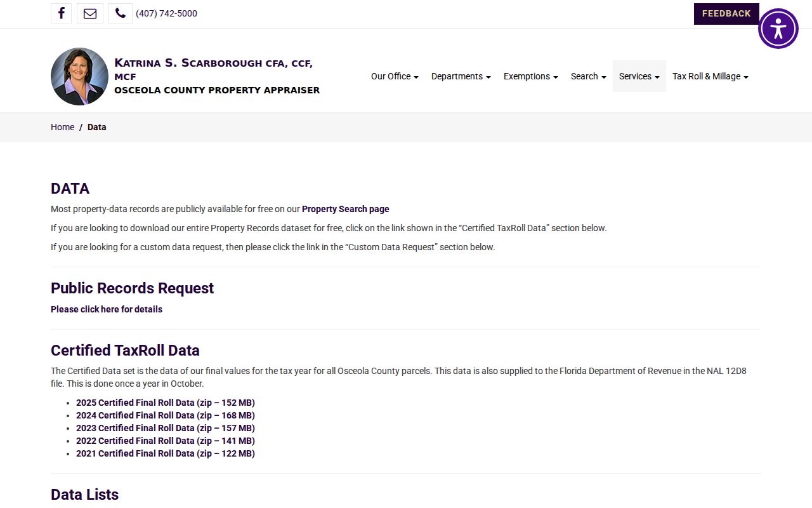Open the accessibility options widget

coord(778,29)
